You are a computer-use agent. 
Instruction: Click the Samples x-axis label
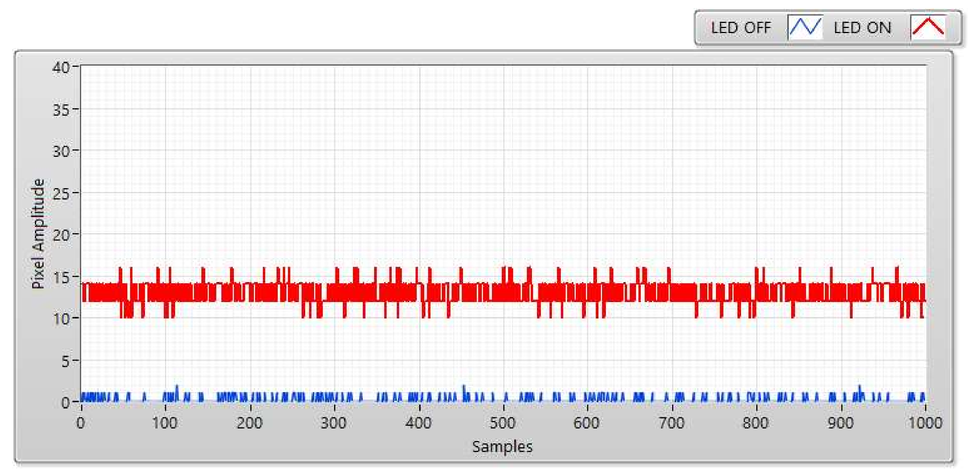tap(502, 446)
